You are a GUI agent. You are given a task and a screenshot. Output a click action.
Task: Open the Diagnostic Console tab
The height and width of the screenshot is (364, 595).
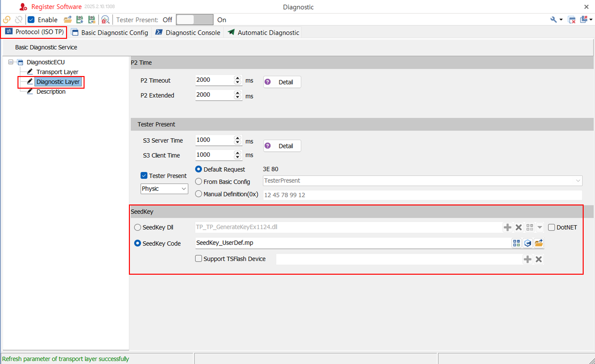click(x=188, y=33)
